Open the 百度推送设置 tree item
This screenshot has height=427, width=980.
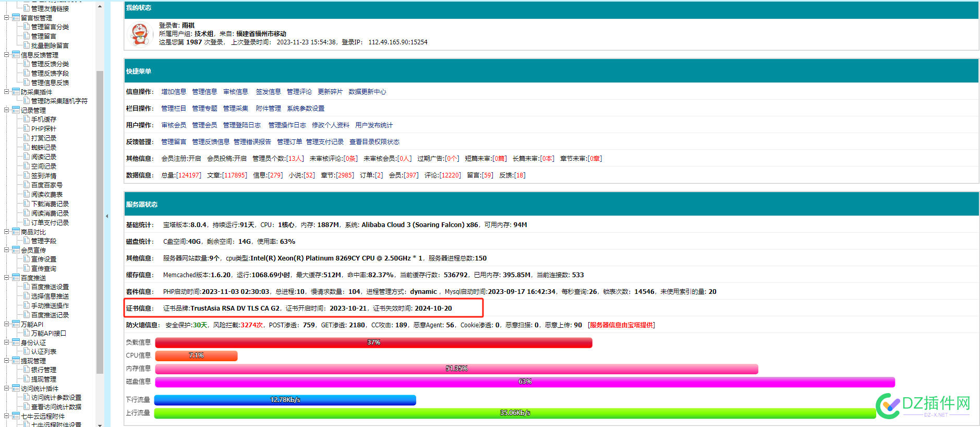(50, 287)
